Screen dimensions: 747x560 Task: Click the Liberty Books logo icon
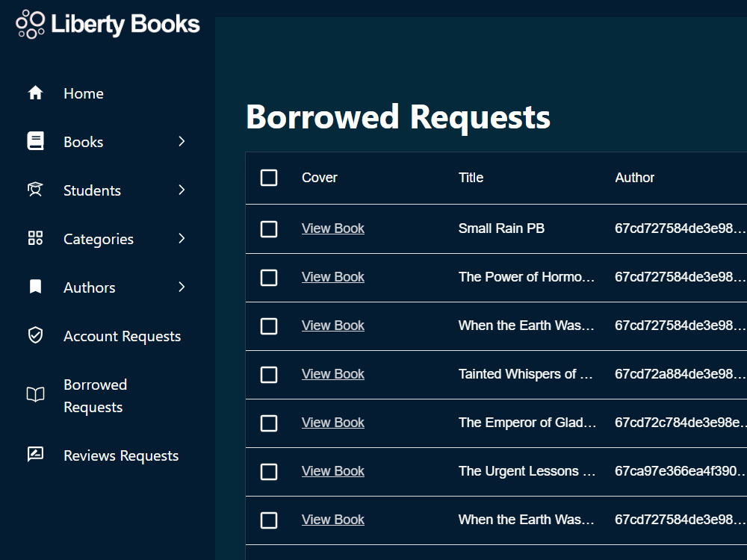point(30,24)
